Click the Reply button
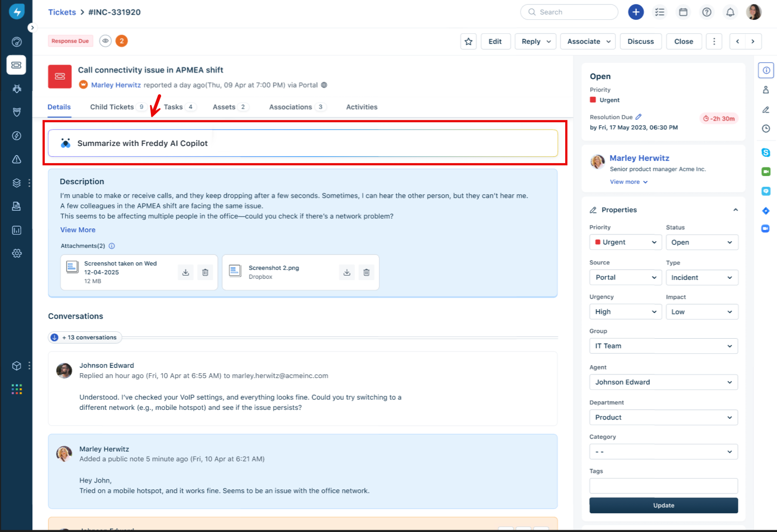This screenshot has width=777, height=532. click(536, 41)
